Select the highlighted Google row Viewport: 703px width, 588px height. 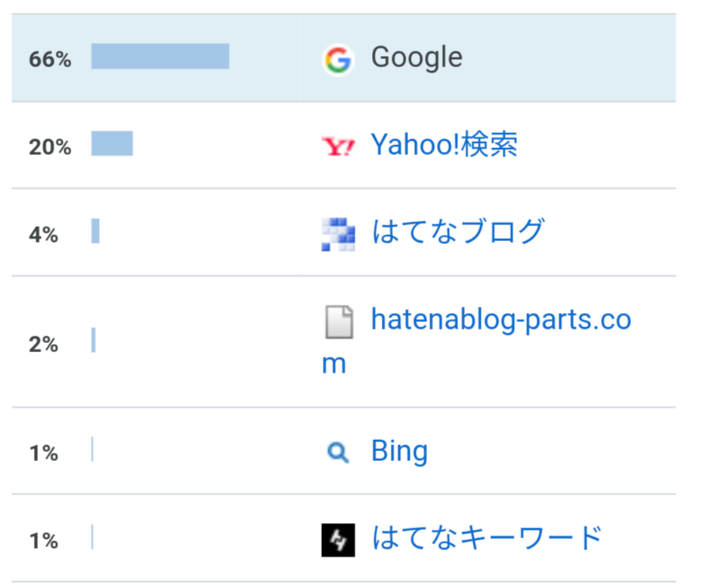click(x=344, y=57)
